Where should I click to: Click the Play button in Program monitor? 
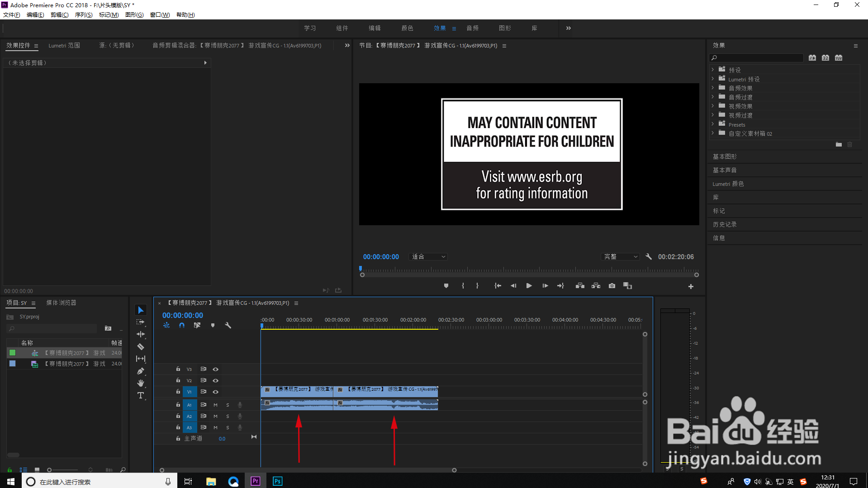[x=529, y=286]
